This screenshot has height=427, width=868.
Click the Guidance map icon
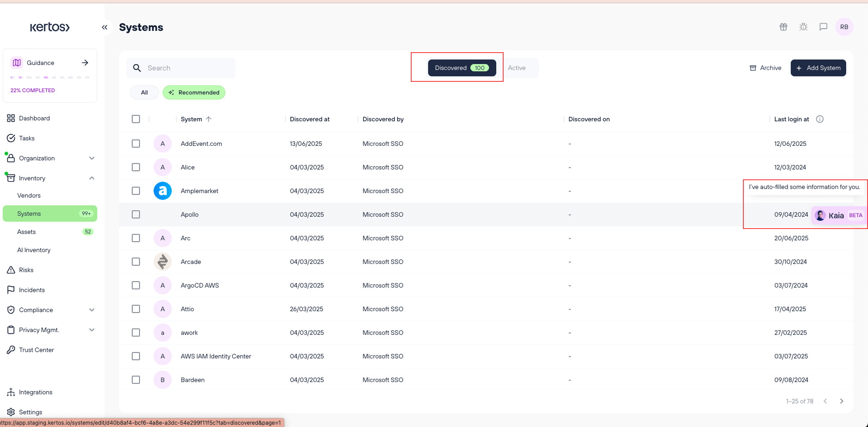point(17,63)
